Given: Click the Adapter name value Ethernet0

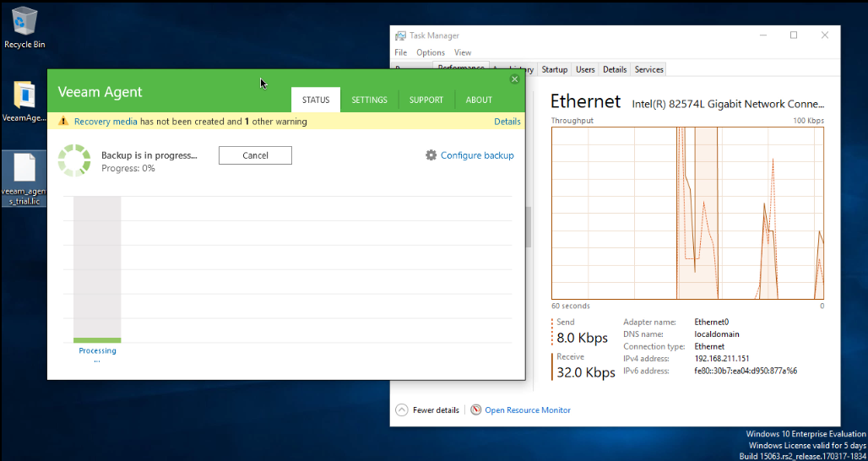Looking at the screenshot, I should (x=711, y=322).
